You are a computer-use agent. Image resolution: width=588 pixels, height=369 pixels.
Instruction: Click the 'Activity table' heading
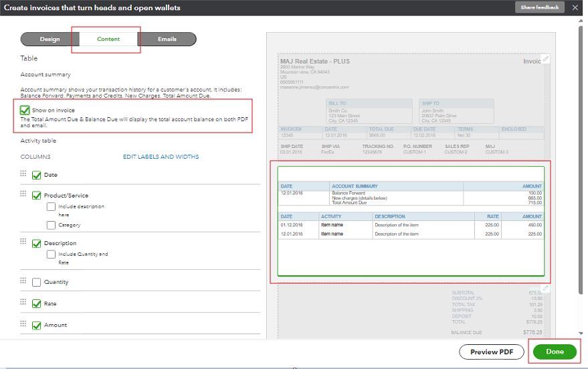point(38,141)
